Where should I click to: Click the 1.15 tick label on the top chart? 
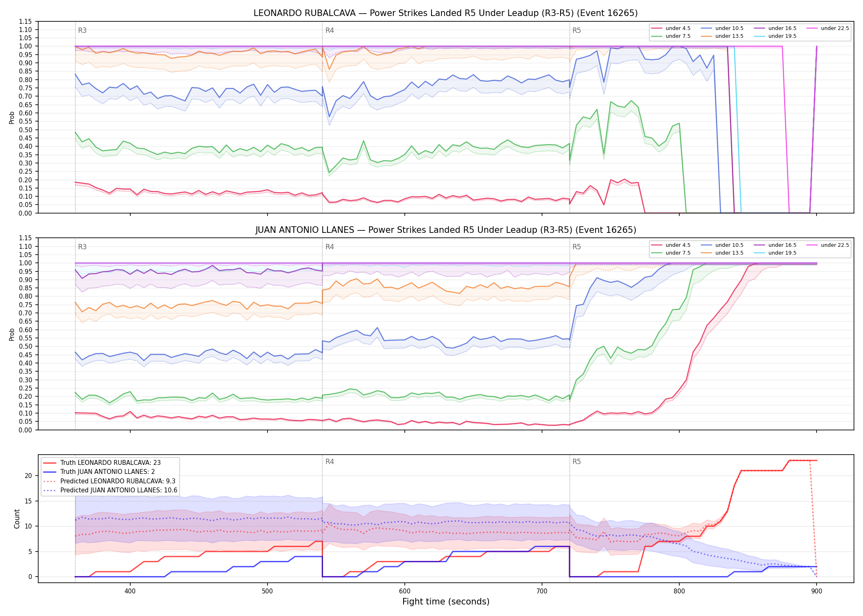[25, 21]
